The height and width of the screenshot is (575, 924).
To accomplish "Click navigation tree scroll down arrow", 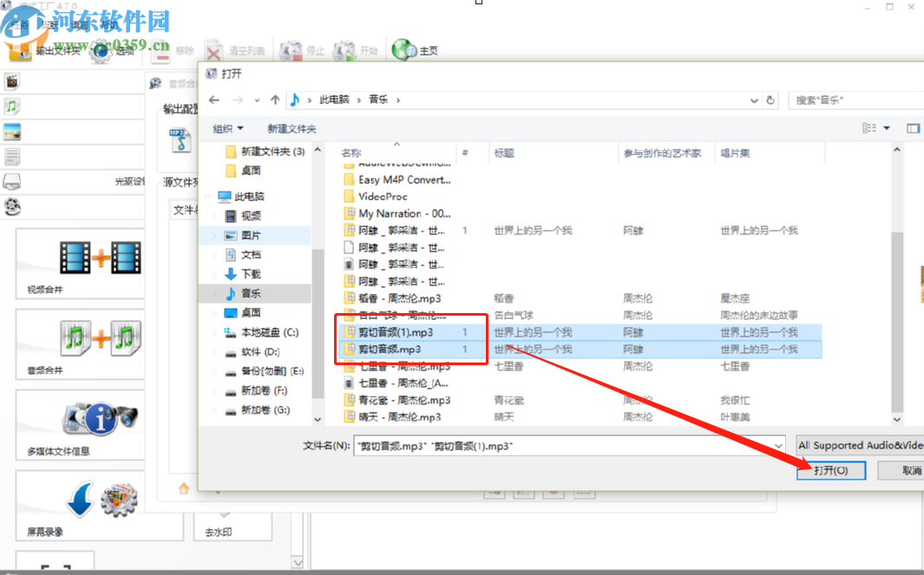I will coord(318,420).
